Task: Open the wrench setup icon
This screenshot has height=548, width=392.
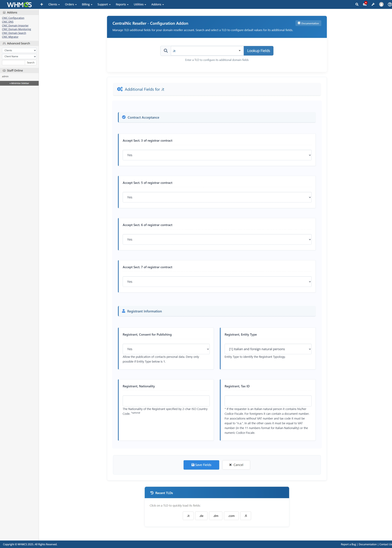Action: coord(373,4)
